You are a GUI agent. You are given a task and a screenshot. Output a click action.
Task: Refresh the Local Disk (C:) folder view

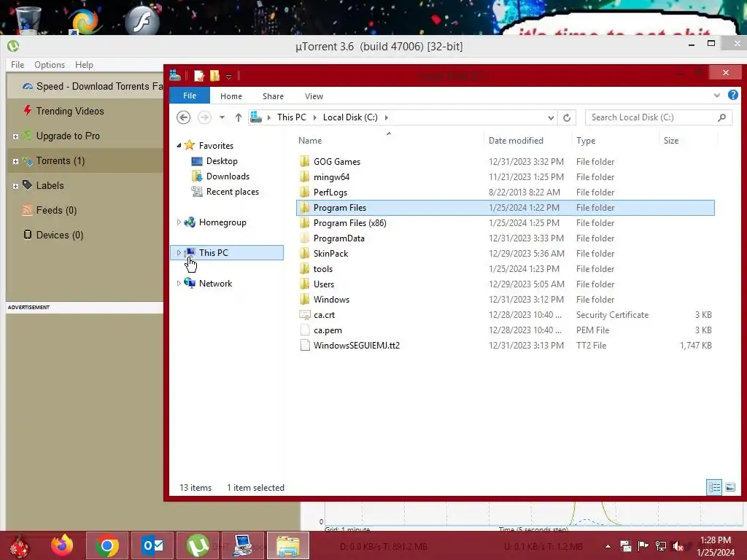pos(566,117)
